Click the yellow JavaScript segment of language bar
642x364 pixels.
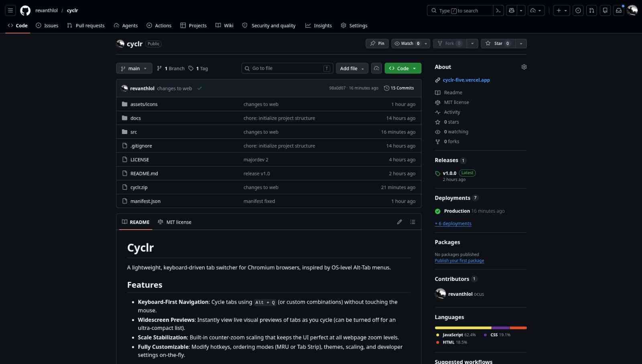(x=463, y=328)
